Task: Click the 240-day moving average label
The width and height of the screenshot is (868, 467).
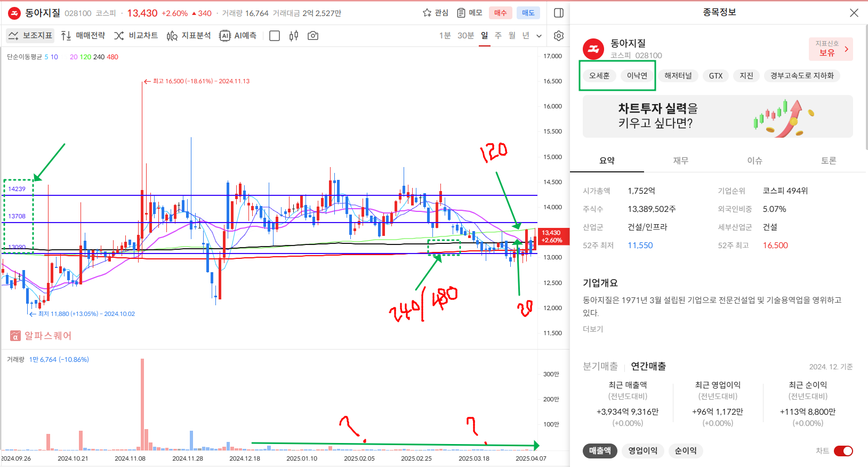Action: (x=99, y=57)
